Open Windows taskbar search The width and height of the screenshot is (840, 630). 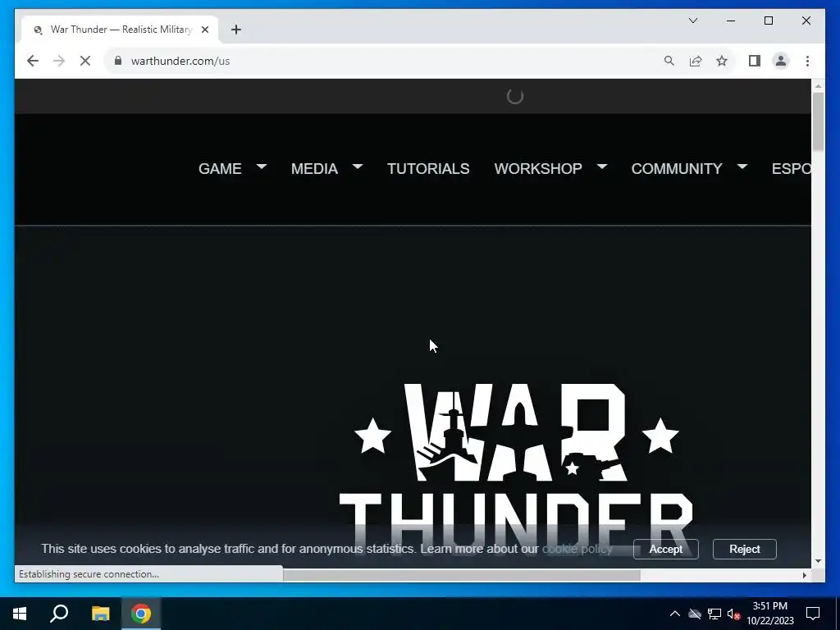[x=59, y=614]
